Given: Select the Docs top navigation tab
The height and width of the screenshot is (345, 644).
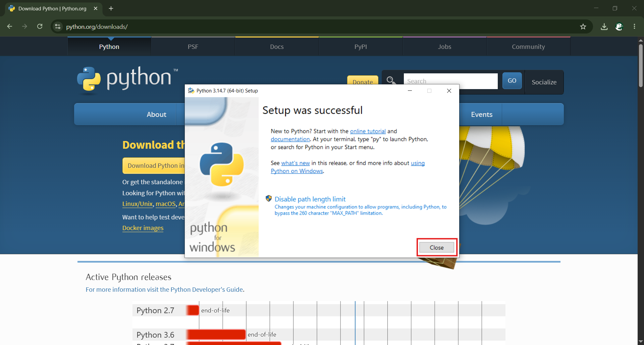Looking at the screenshot, I should (277, 47).
